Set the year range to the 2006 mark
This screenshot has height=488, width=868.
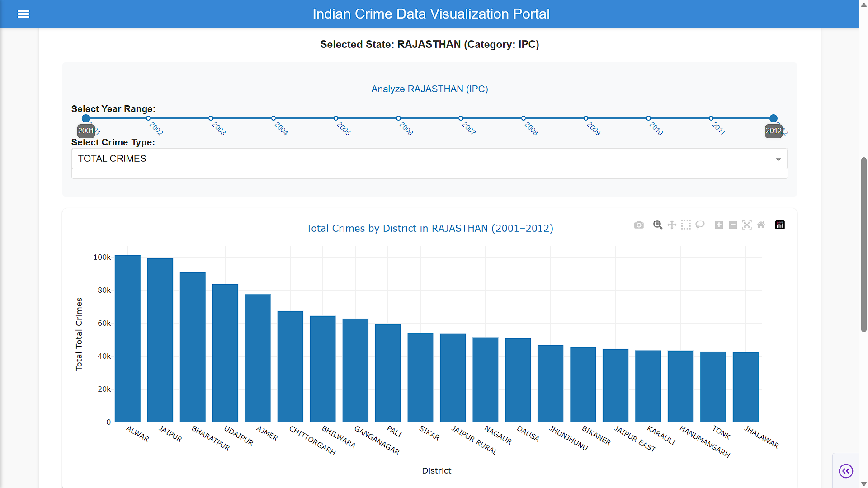398,118
